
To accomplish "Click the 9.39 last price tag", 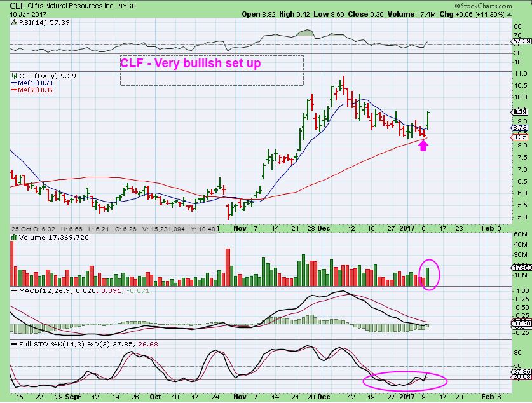I will pyautogui.click(x=520, y=113).
